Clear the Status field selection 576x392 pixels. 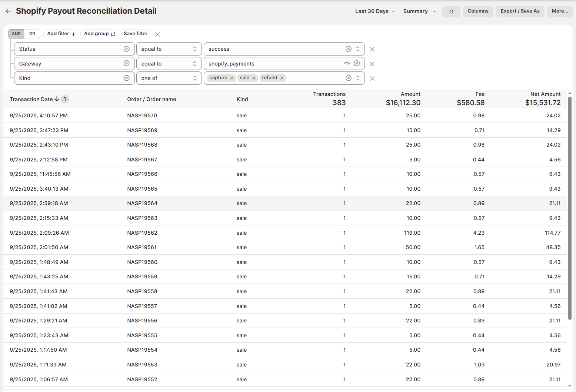[x=126, y=49]
